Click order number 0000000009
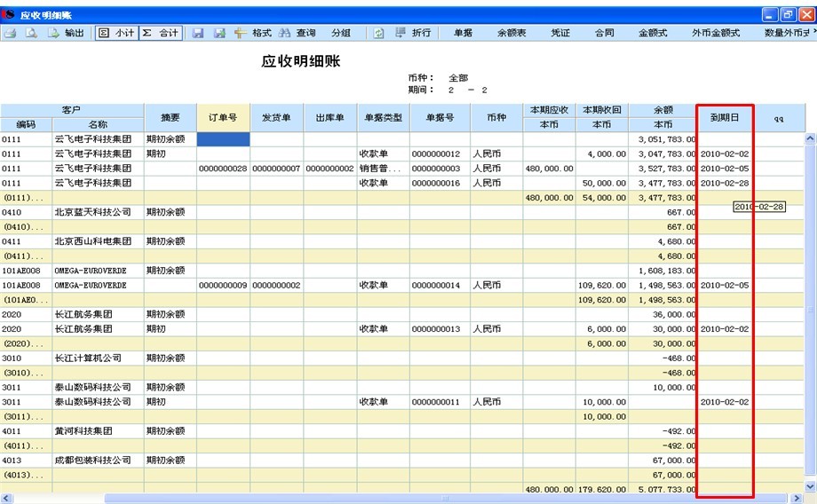This screenshot has height=504, width=817. click(223, 285)
